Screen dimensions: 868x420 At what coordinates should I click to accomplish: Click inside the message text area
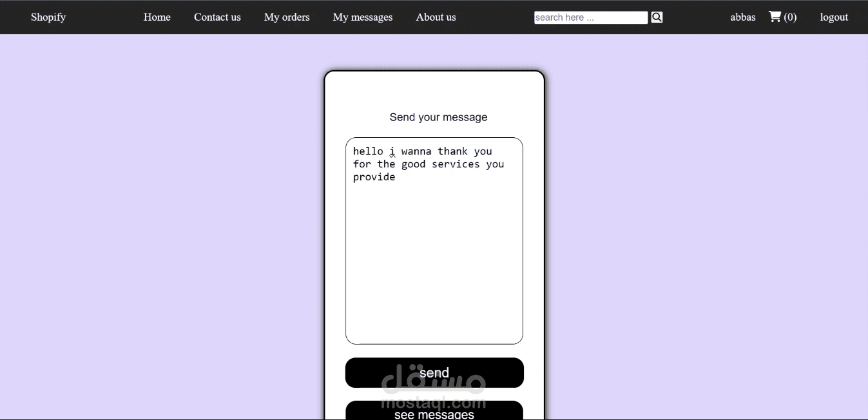(434, 241)
